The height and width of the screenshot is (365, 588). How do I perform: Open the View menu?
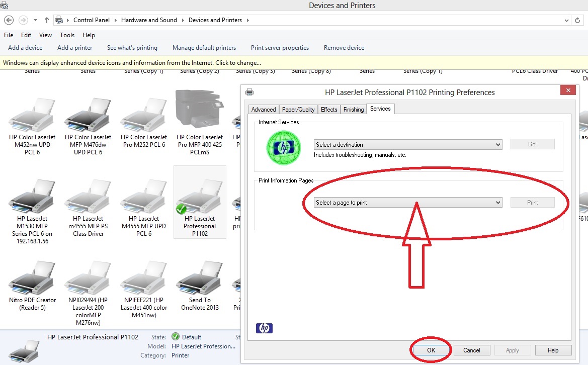tap(45, 35)
